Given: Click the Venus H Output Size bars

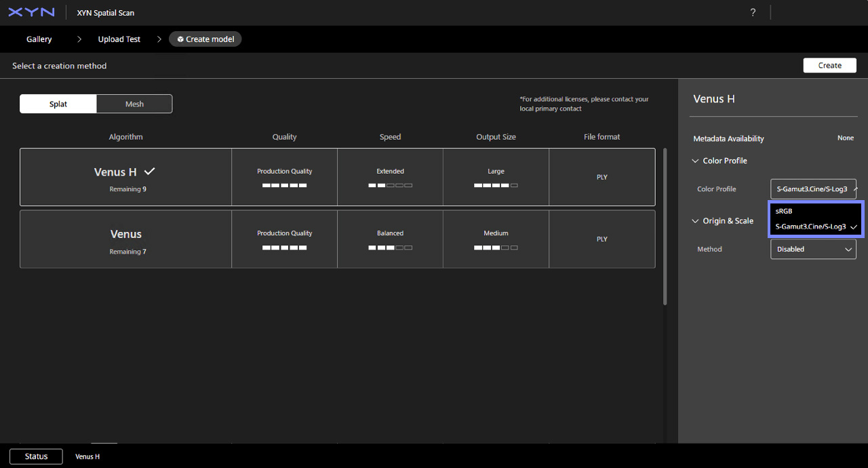Looking at the screenshot, I should (x=496, y=185).
